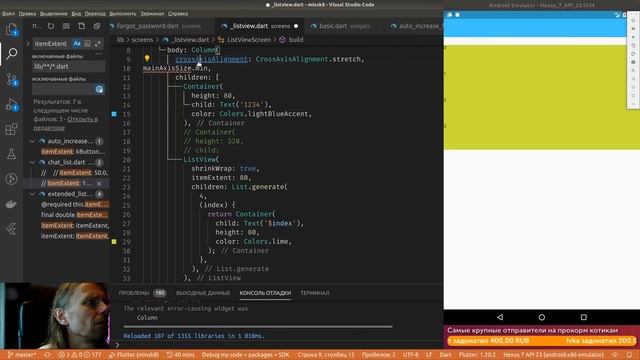Focus the files to exclude field
Viewport: 640px width, 360px height.
[63, 89]
